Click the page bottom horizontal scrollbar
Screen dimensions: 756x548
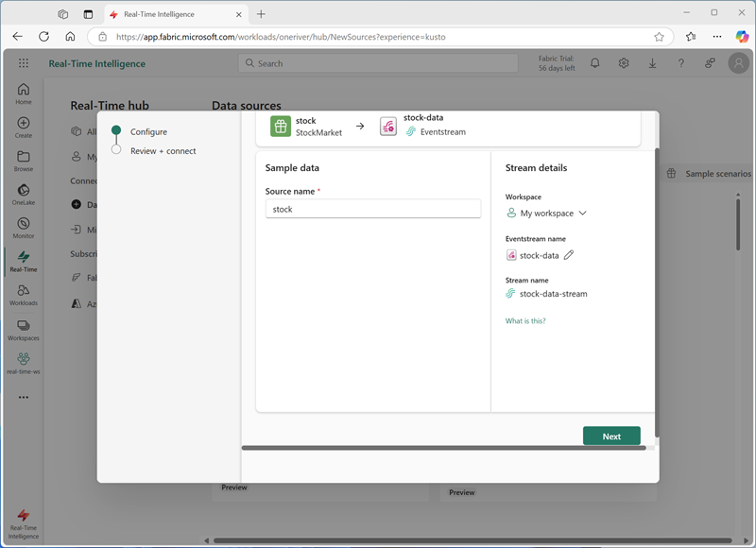pos(472,540)
